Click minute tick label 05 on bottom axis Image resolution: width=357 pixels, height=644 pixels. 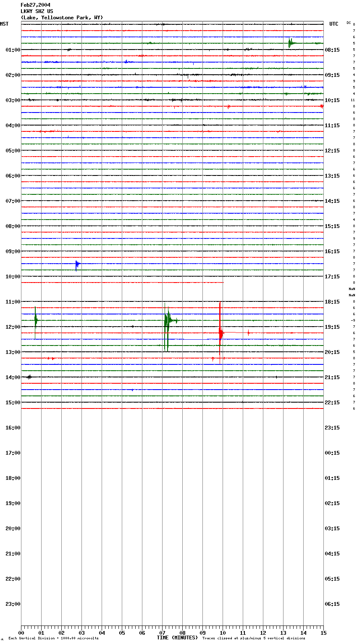coord(122,633)
